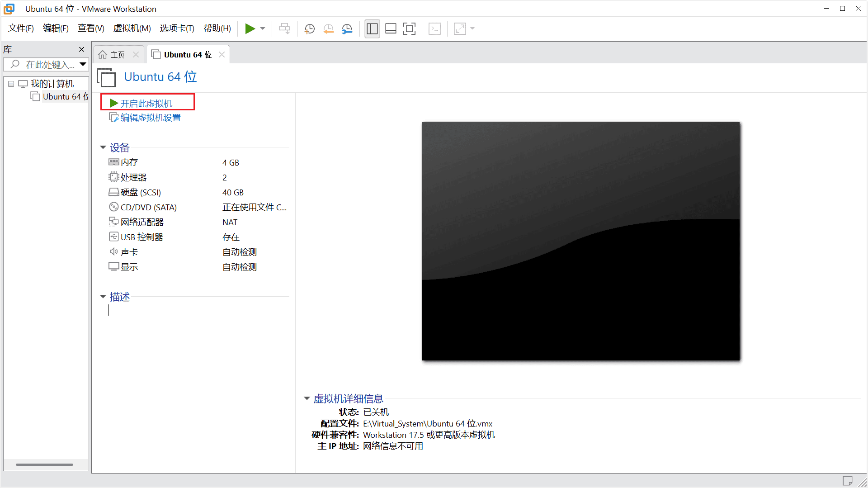
Task: Open the 文件(F) menu
Action: pyautogui.click(x=21, y=28)
